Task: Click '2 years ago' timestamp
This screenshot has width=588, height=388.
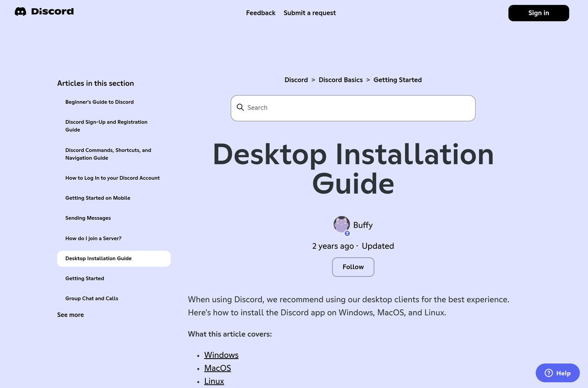Action: pyautogui.click(x=333, y=246)
